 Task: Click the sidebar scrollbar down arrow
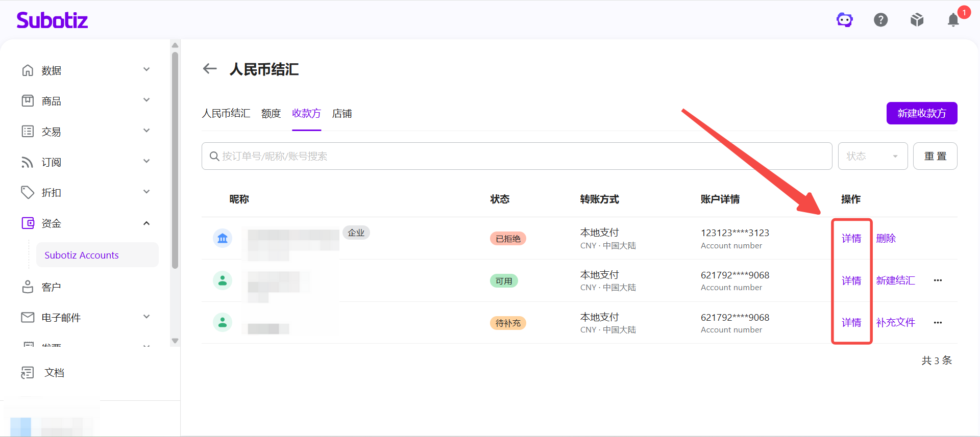point(175,341)
